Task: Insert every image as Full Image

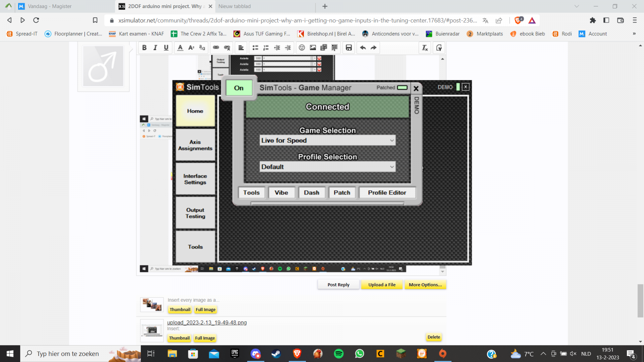Action: (206, 310)
